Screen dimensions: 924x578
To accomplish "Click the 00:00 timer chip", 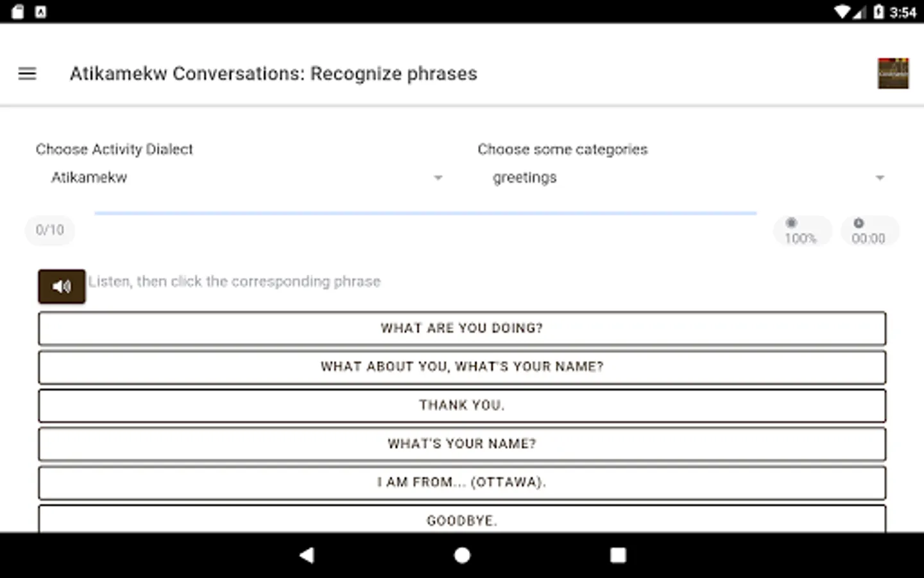I will (868, 231).
